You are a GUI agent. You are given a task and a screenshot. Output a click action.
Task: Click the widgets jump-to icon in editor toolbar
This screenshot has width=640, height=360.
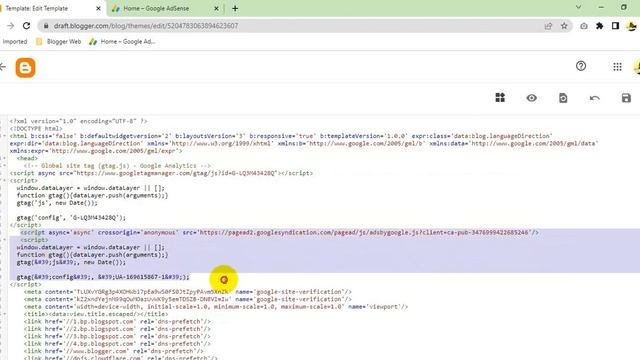500,98
